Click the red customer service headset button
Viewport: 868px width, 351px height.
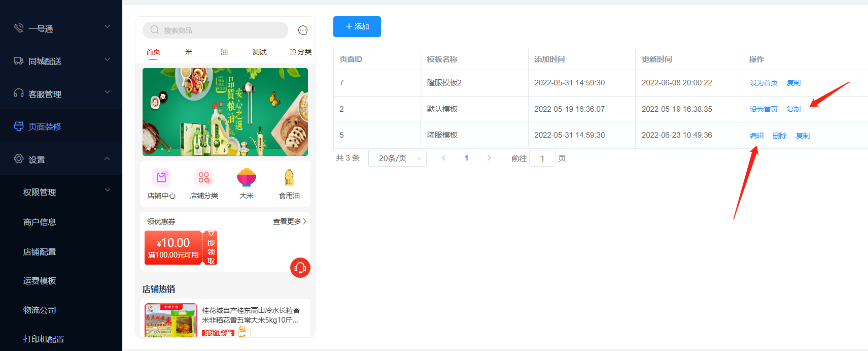pos(300,268)
